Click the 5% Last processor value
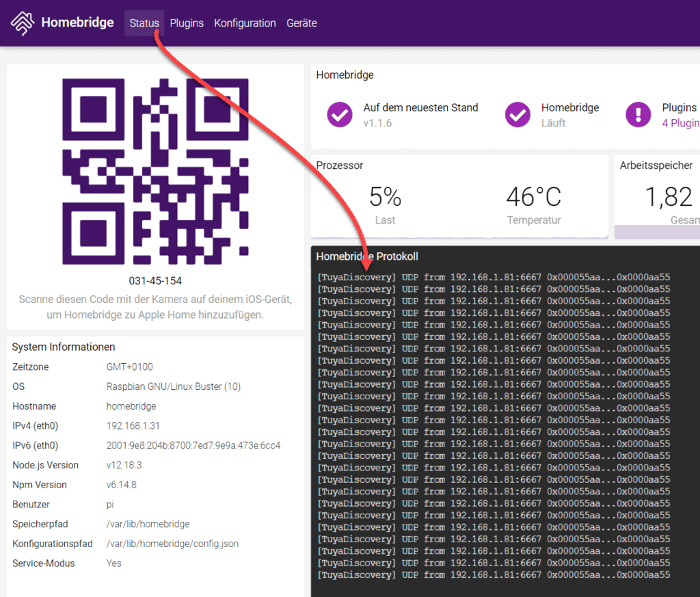The image size is (700, 597). 386,197
